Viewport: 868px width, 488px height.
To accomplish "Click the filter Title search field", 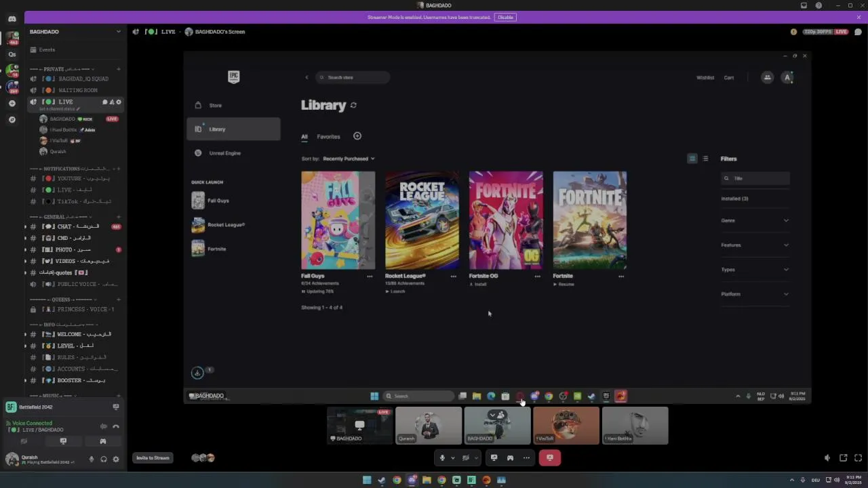I will click(x=755, y=178).
